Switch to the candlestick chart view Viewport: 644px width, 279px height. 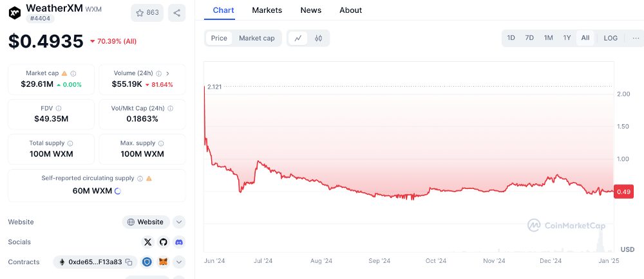[318, 38]
